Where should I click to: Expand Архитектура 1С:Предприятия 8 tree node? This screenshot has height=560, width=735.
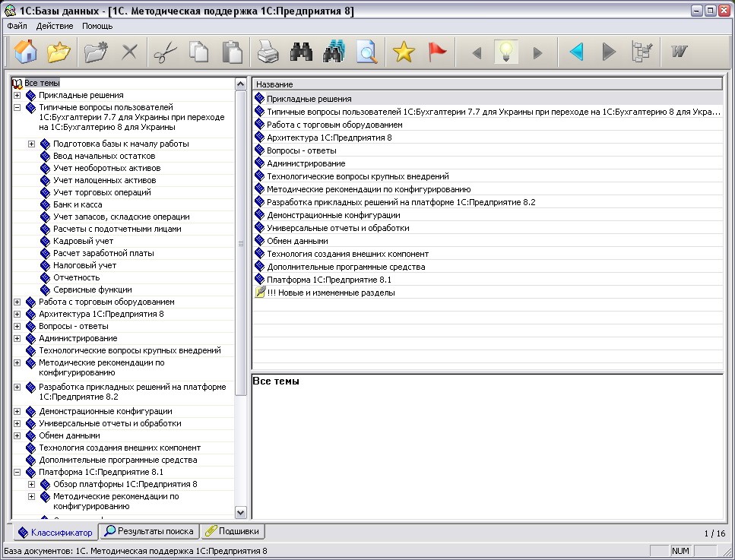point(17,314)
